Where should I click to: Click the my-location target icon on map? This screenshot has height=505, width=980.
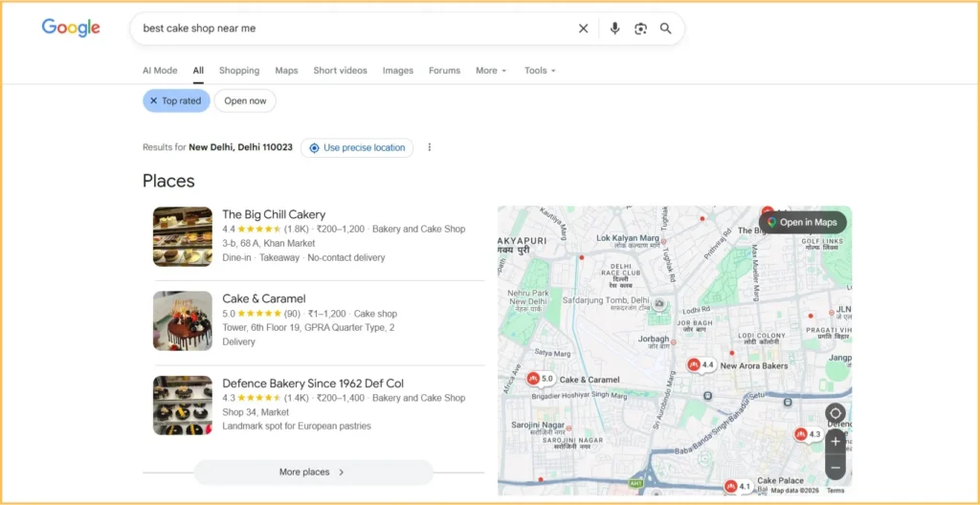pyautogui.click(x=835, y=413)
